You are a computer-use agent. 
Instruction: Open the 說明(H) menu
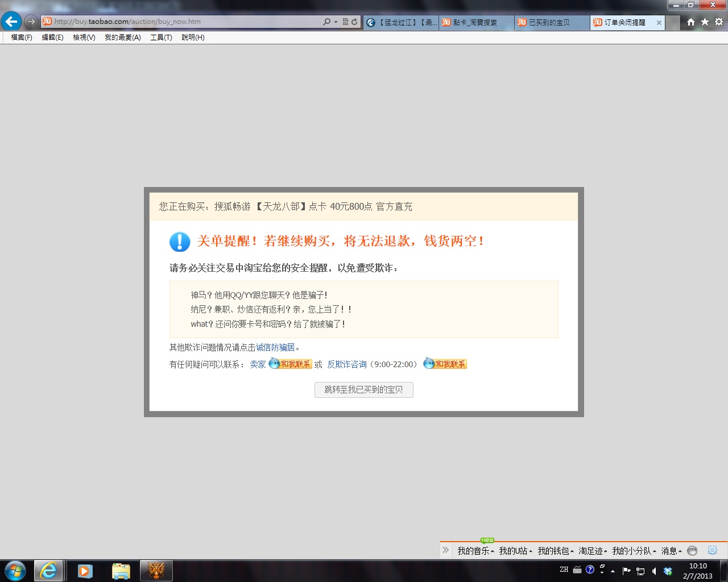[x=193, y=38]
